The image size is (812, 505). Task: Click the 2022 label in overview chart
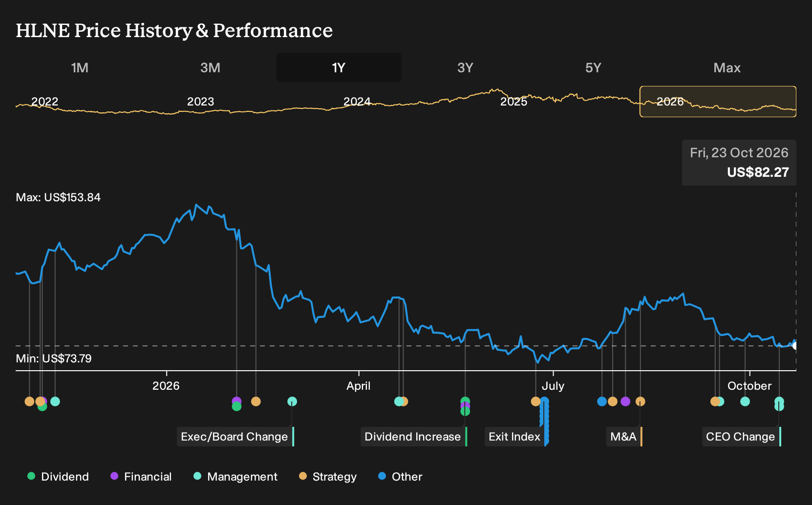click(44, 102)
